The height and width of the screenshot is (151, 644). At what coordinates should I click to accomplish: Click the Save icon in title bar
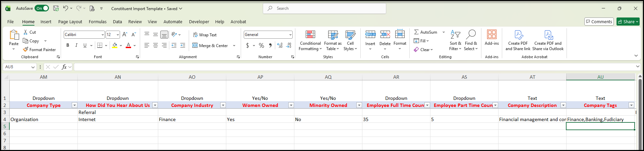[56, 8]
